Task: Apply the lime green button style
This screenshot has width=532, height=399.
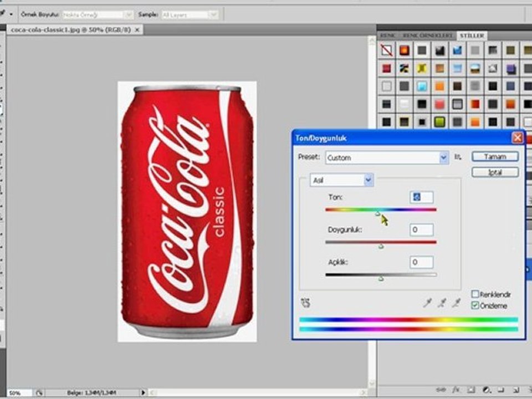Action: pyautogui.click(x=439, y=121)
